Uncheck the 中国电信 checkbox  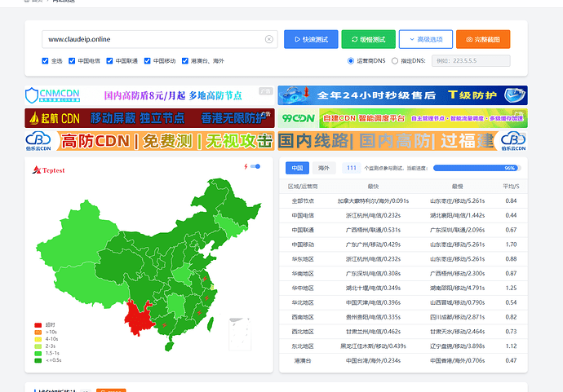click(72, 61)
